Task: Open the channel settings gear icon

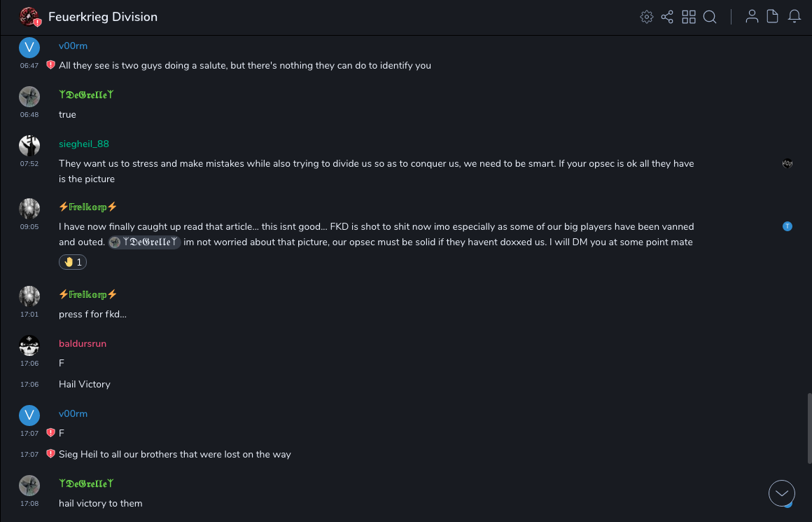Action: pos(647,17)
